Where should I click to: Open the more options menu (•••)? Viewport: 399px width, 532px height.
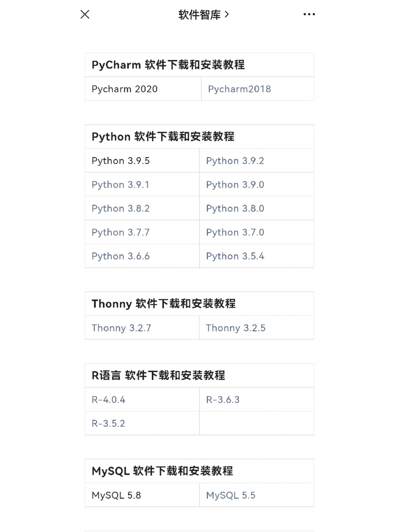coord(309,14)
